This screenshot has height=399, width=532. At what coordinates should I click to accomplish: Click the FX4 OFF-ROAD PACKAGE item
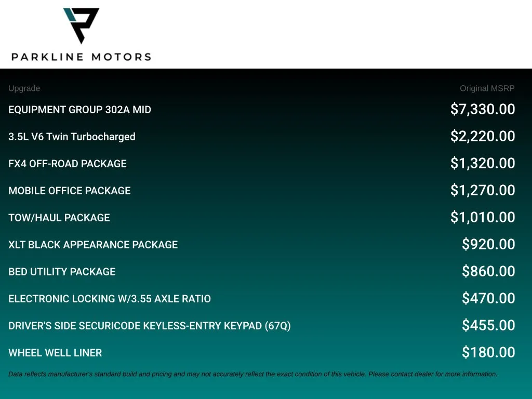[68, 164]
